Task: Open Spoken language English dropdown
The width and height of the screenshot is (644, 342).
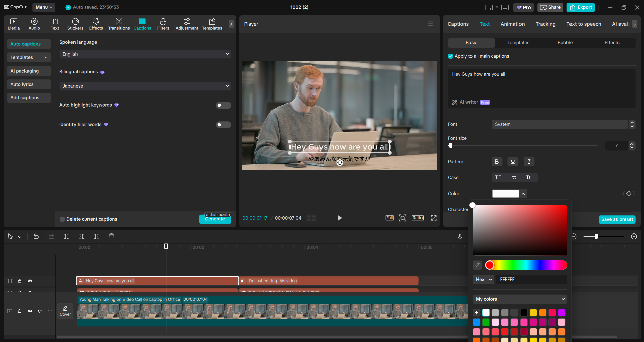Action: [145, 54]
